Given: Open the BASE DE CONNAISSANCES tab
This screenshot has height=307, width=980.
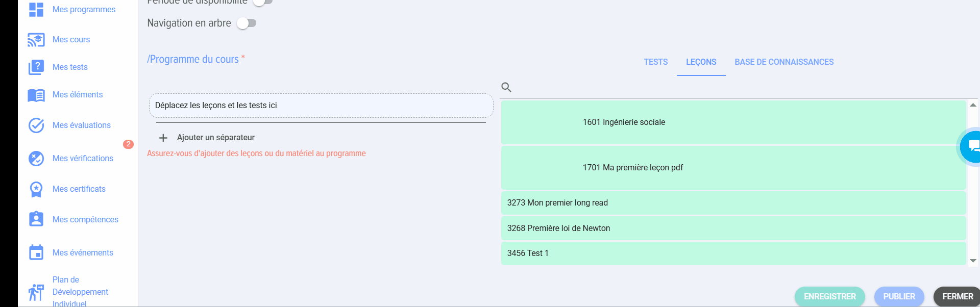Looking at the screenshot, I should click(x=784, y=62).
